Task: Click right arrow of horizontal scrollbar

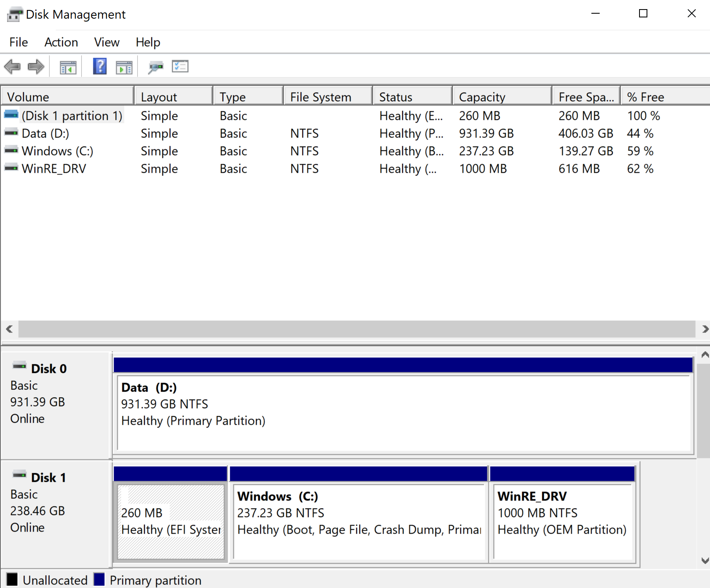Action: click(x=705, y=329)
